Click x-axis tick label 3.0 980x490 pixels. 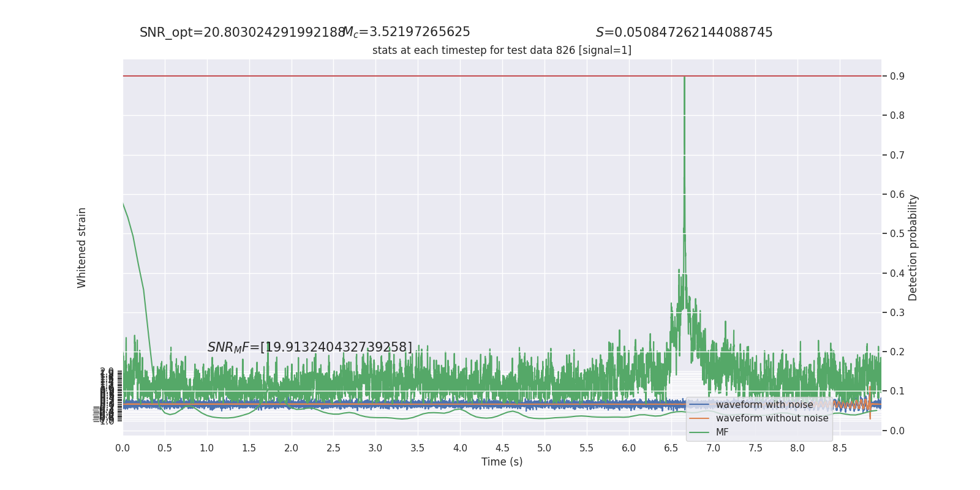[375, 448]
